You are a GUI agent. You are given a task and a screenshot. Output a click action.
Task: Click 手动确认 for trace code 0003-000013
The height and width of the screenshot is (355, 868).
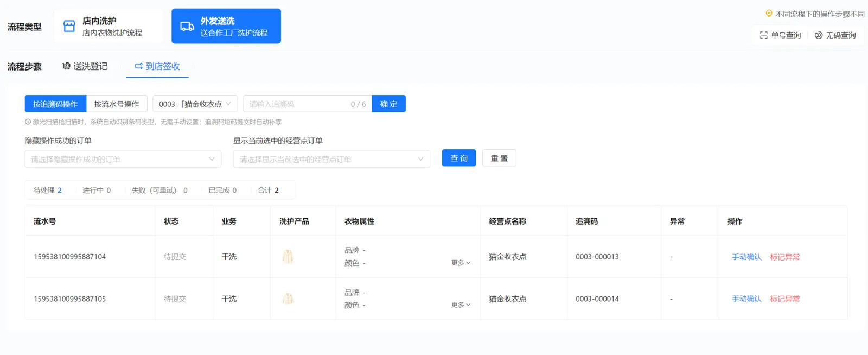746,257
